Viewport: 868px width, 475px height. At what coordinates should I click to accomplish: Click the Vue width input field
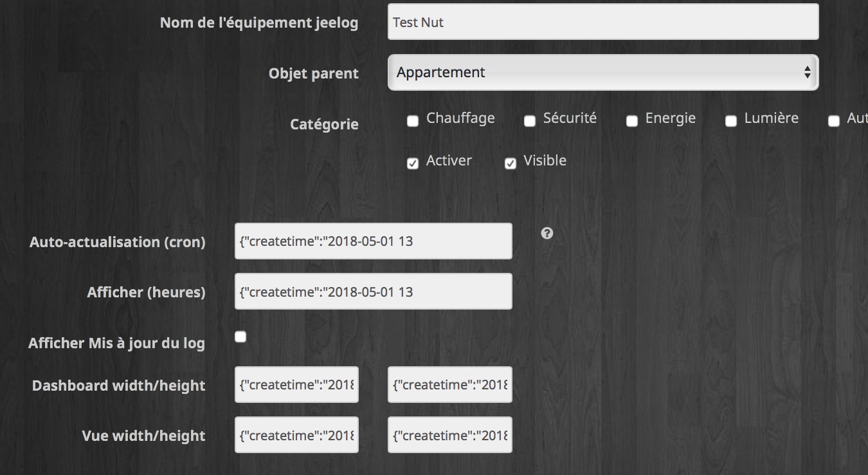pos(296,435)
